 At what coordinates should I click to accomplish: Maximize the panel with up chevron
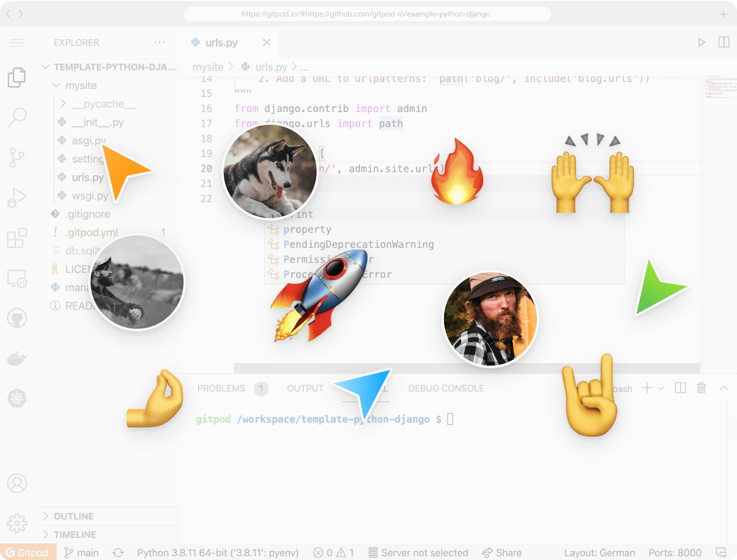pos(724,388)
